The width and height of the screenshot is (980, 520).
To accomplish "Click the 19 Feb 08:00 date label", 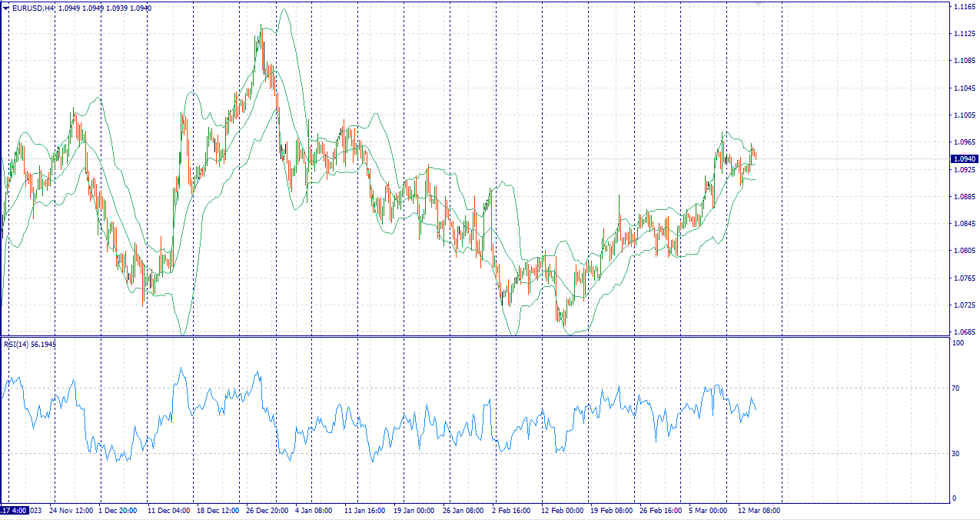I will click(611, 510).
